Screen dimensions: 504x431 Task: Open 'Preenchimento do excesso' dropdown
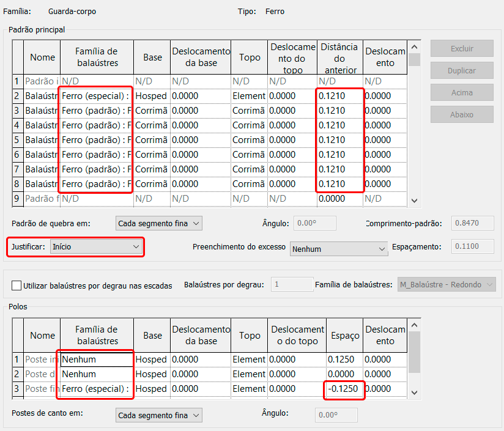(338, 249)
